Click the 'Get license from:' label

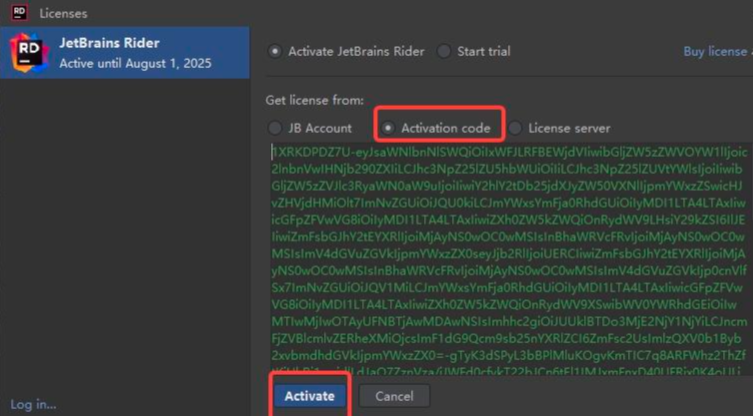coord(312,101)
